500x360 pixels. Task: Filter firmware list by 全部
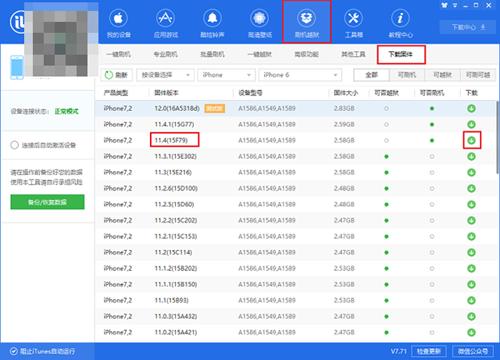click(x=371, y=75)
